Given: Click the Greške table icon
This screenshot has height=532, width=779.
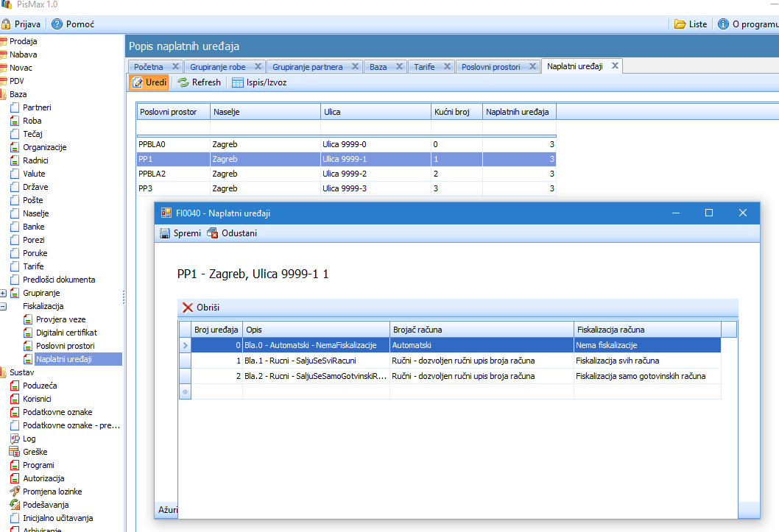Looking at the screenshot, I should [x=15, y=452].
